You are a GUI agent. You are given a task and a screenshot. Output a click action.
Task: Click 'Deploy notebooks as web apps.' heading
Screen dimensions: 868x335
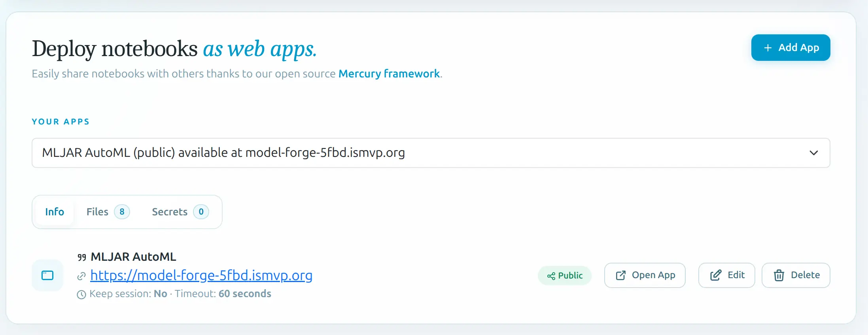coord(174,49)
